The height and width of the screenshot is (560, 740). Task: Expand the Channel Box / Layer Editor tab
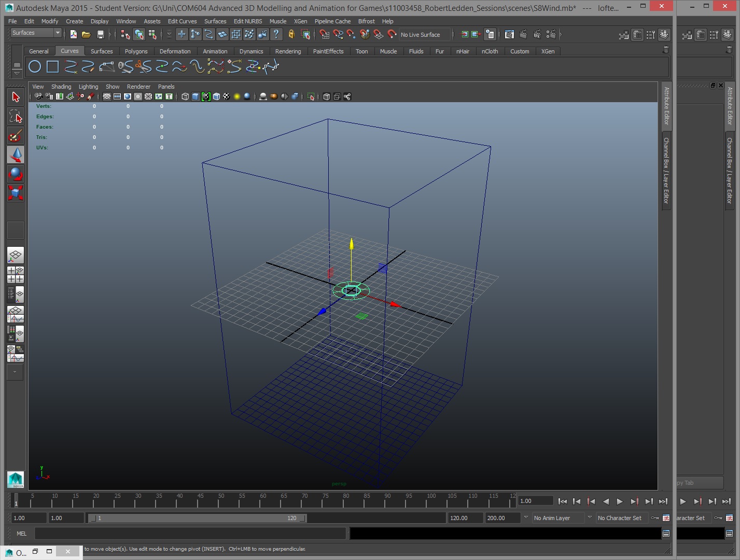[x=666, y=171]
